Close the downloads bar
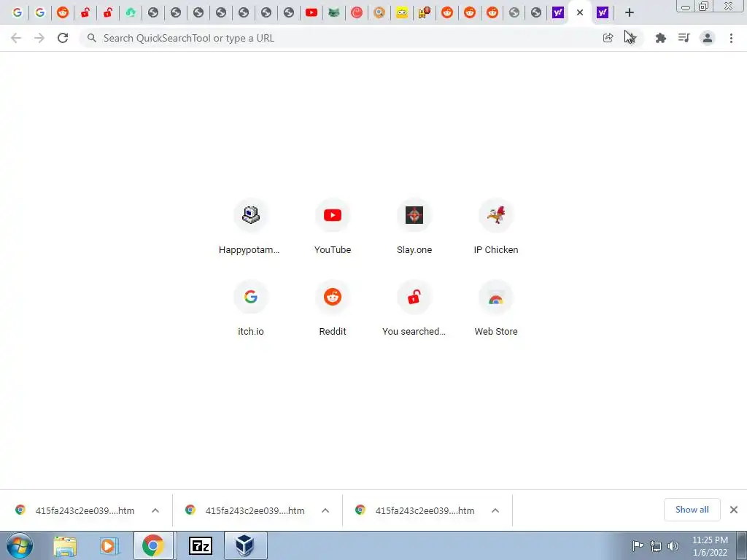Viewport: 747px width, 560px height. pos(734,510)
